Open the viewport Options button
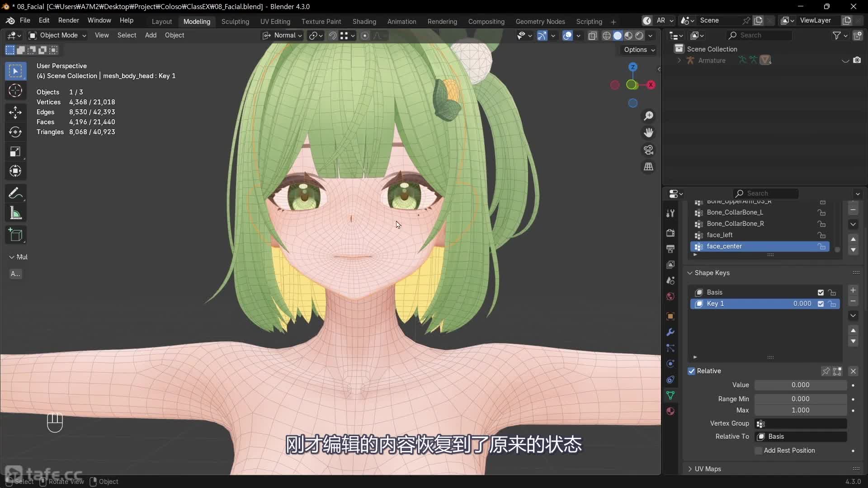868x488 pixels. point(639,50)
